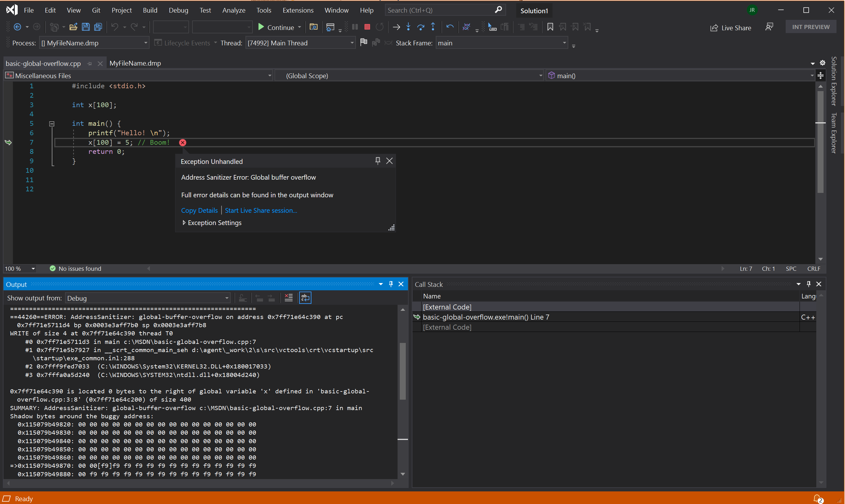Switch to the MyFileName.dmp tab
The height and width of the screenshot is (504, 845).
pyautogui.click(x=134, y=62)
